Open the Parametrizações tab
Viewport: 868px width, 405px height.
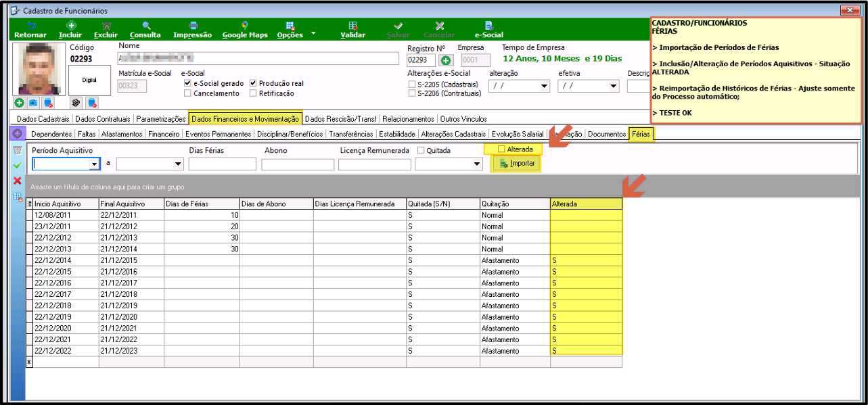click(161, 119)
